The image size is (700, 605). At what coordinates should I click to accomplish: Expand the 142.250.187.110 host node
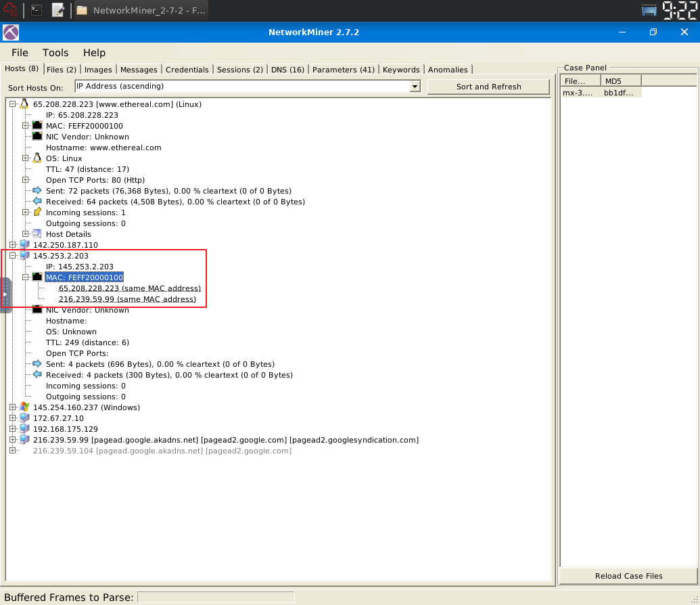coord(13,245)
